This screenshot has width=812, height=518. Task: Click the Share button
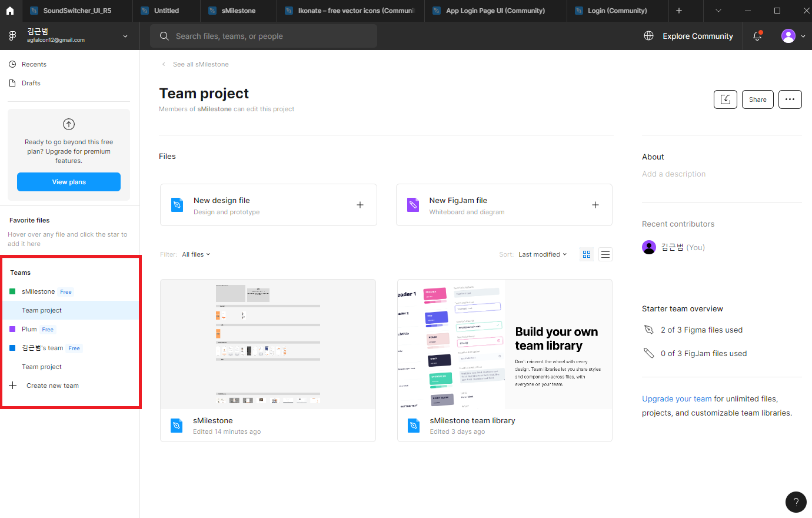coord(758,99)
